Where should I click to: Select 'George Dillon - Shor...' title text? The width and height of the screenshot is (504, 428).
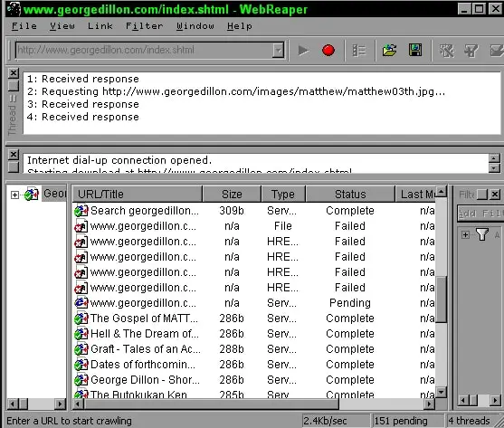(146, 380)
